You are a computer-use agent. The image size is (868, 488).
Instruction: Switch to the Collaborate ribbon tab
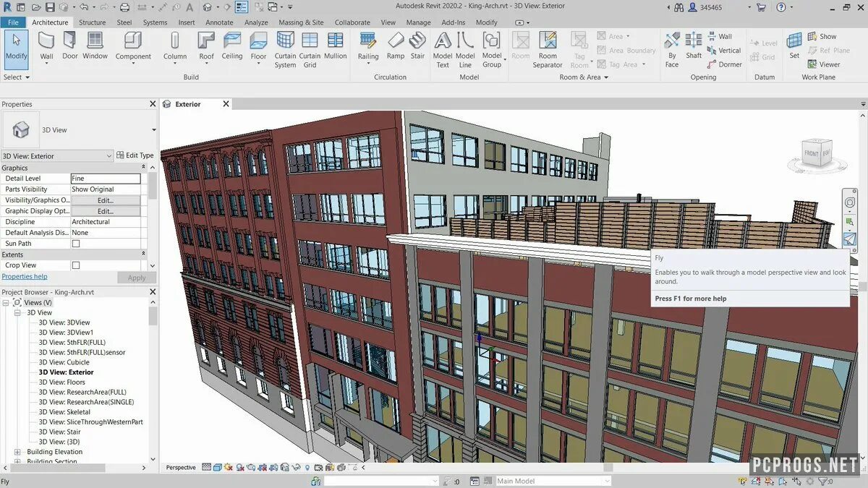tap(352, 22)
